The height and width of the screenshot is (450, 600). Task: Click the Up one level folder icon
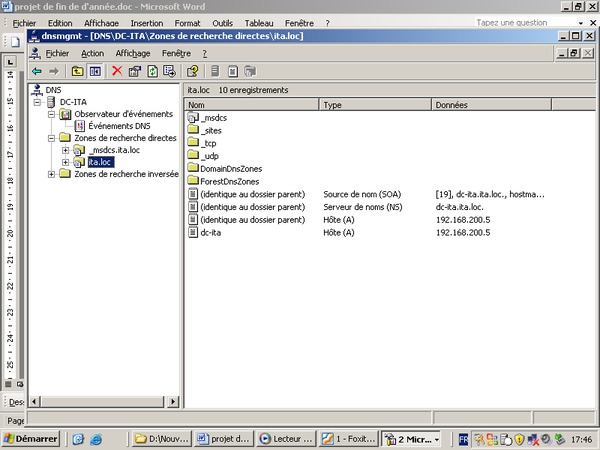click(x=76, y=71)
